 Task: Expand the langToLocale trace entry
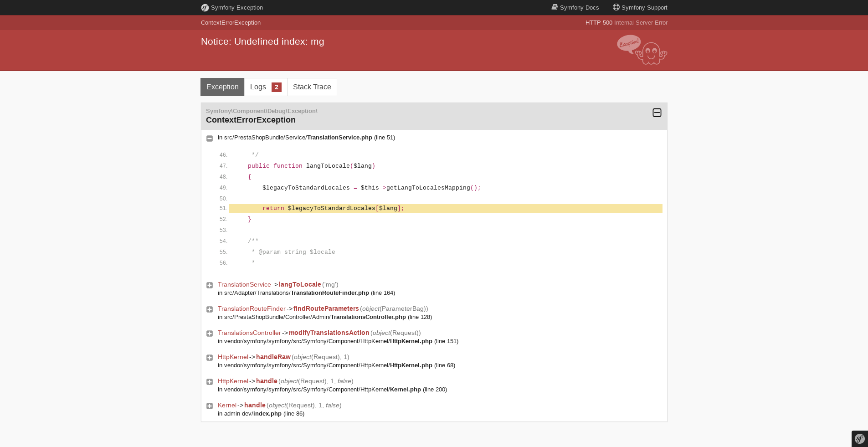pos(210,285)
